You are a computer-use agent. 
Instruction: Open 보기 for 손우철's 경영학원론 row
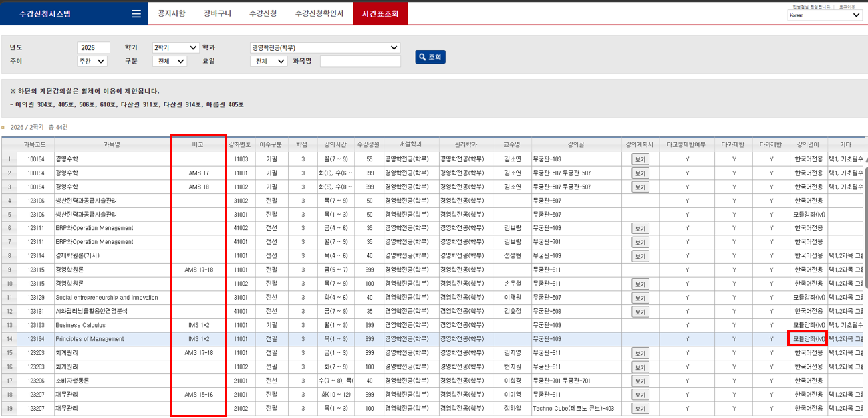click(640, 284)
